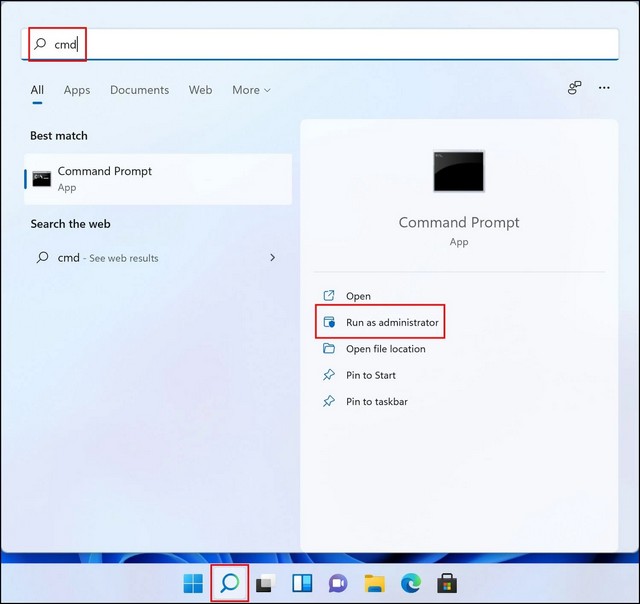Select the Command Prompt best match result

pyautogui.click(x=158, y=179)
